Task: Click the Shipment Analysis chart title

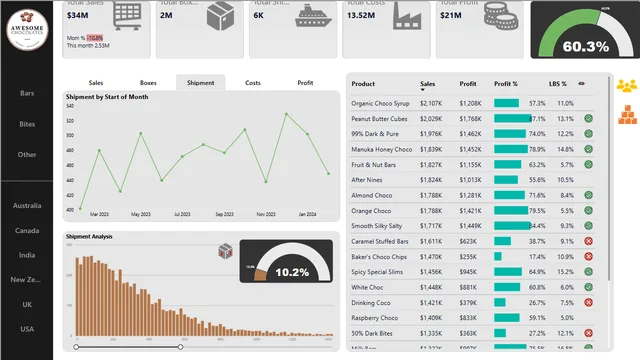Action: click(89, 236)
